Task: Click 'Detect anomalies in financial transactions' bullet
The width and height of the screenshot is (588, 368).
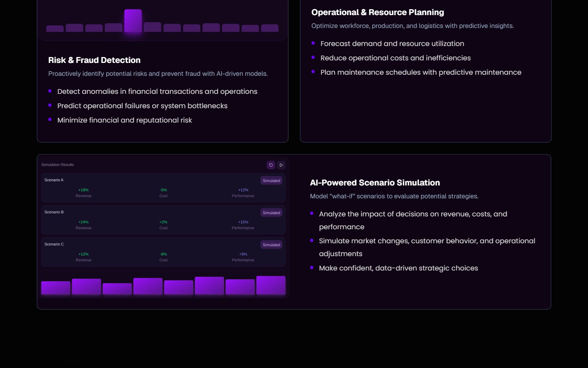Action: click(x=157, y=91)
